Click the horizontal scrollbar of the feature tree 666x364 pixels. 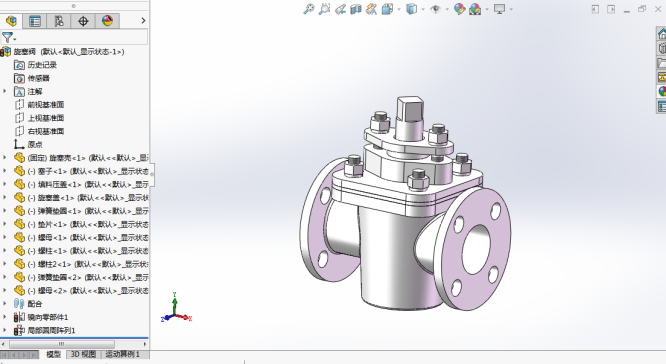tap(62, 344)
